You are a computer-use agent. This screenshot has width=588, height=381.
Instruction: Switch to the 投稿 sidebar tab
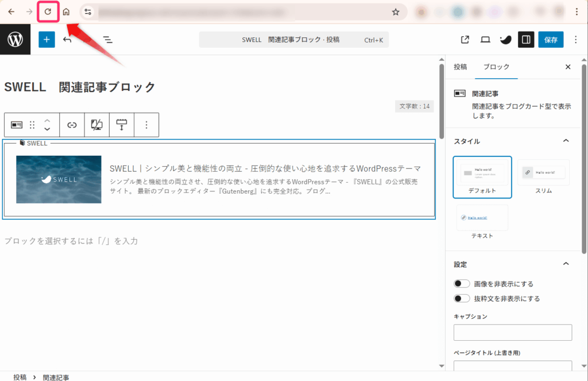point(460,67)
